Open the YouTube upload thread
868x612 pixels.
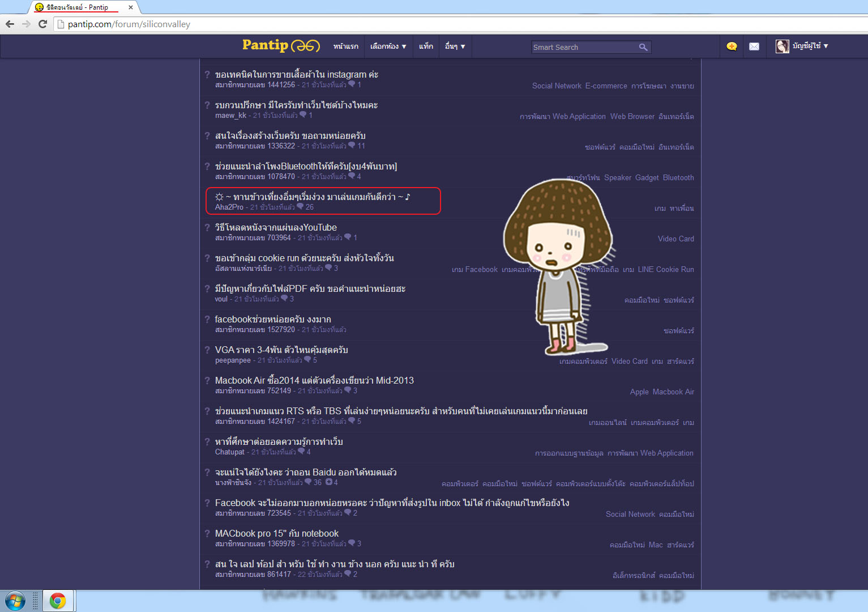point(276,227)
